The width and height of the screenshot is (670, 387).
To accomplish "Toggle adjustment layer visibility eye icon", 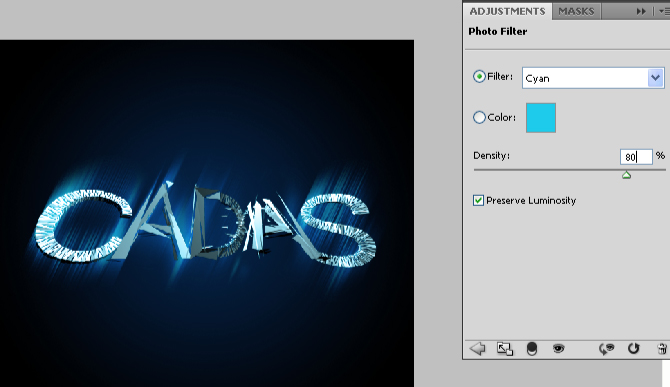I will (x=558, y=349).
